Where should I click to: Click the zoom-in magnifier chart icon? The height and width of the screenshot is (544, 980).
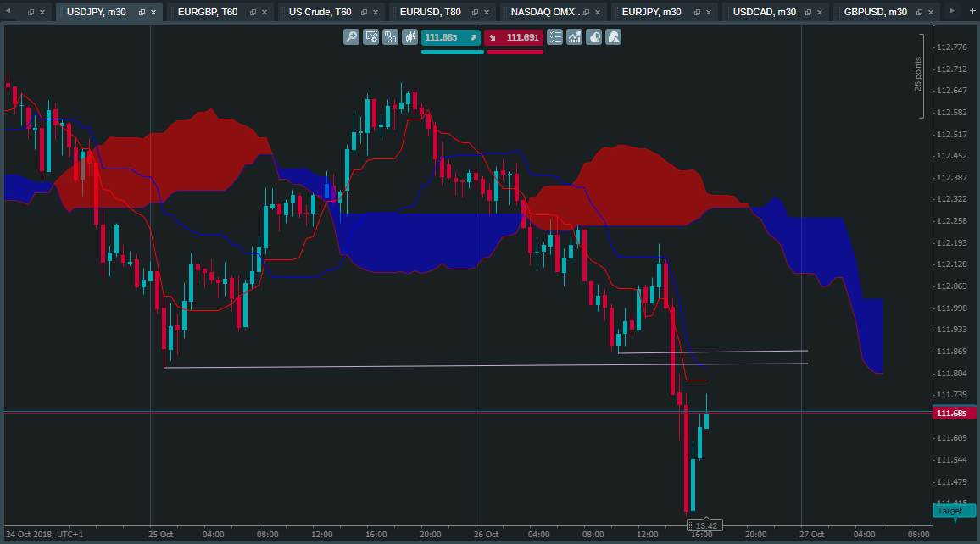tap(351, 37)
